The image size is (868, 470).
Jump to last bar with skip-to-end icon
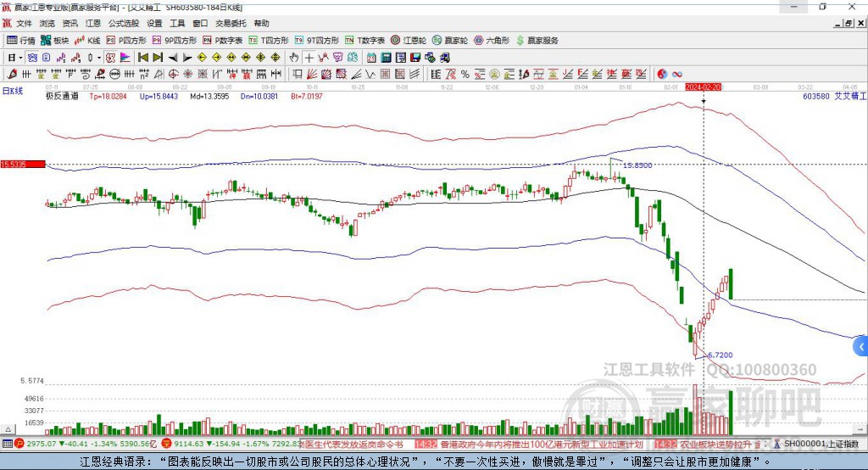[x=158, y=58]
